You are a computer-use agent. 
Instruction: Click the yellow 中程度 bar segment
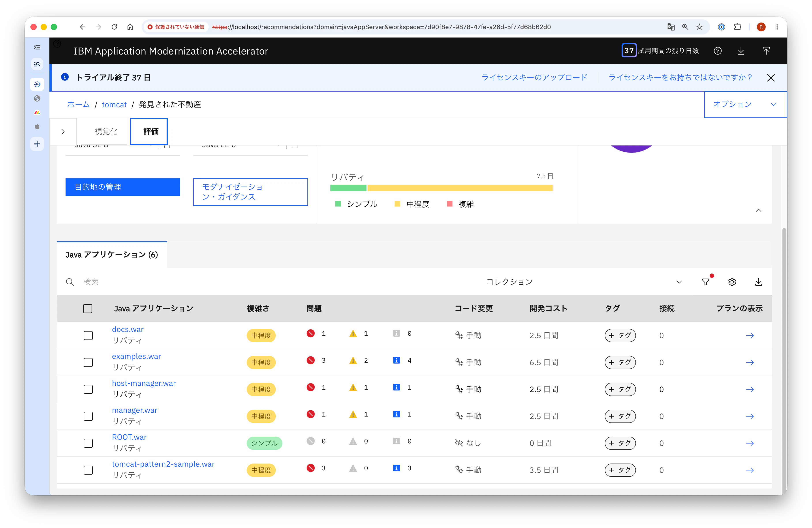[460, 188]
